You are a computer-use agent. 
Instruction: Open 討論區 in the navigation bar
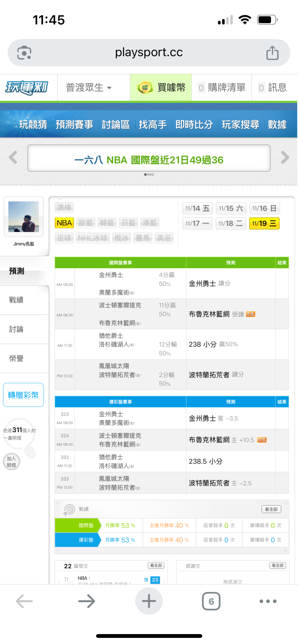116,125
